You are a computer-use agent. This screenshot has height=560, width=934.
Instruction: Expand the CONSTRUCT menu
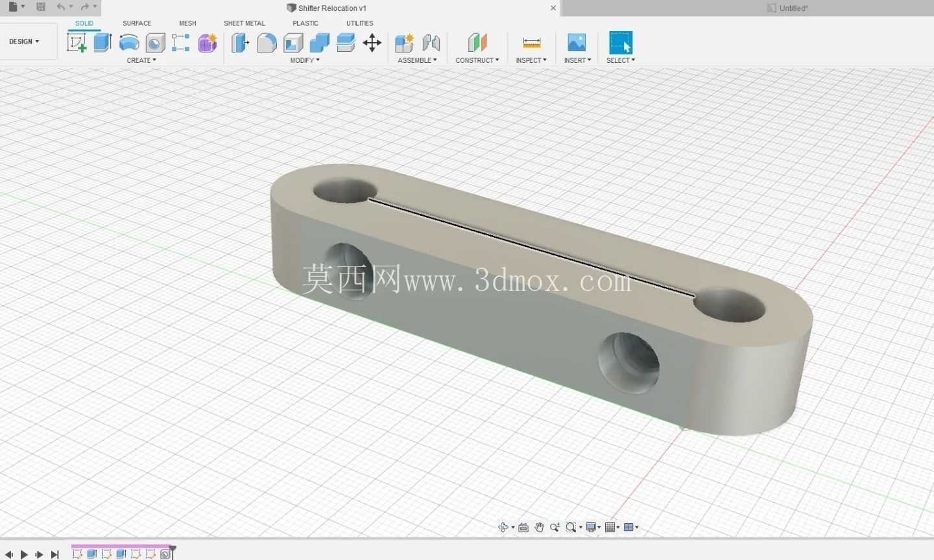(x=477, y=60)
